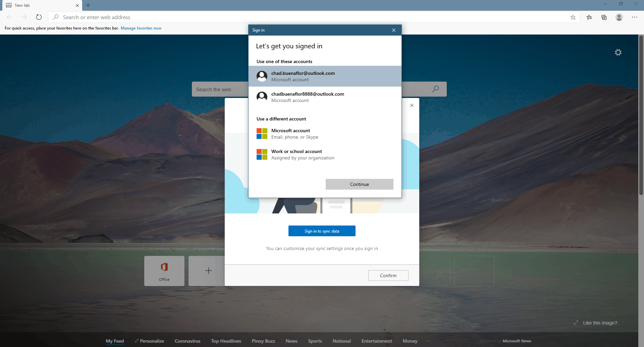Open the Top Headlines tab
Screen dimensions: 644x347
point(226,341)
